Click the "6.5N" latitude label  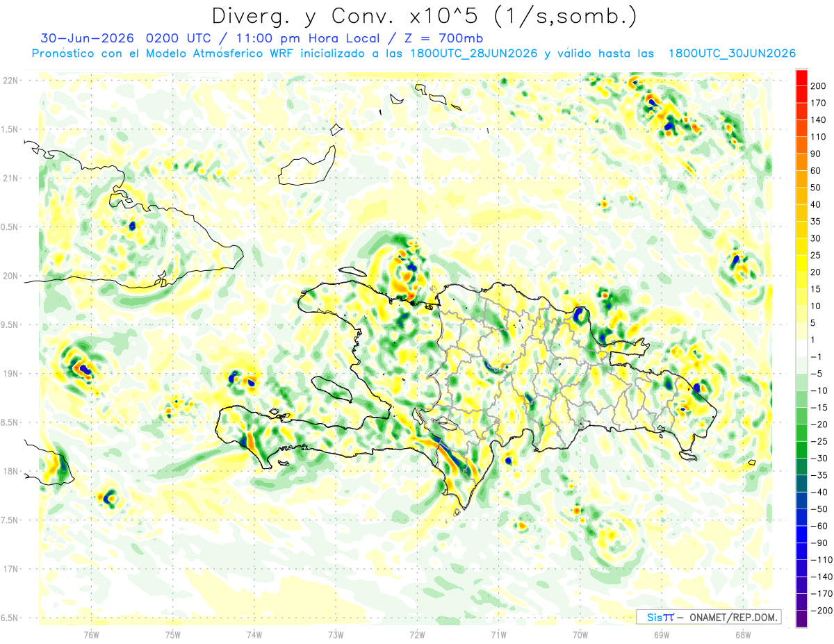click(10, 618)
